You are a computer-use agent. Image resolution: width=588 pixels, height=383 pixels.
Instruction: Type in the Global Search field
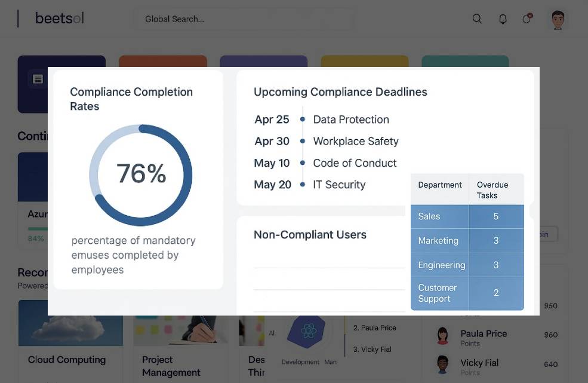(239, 19)
